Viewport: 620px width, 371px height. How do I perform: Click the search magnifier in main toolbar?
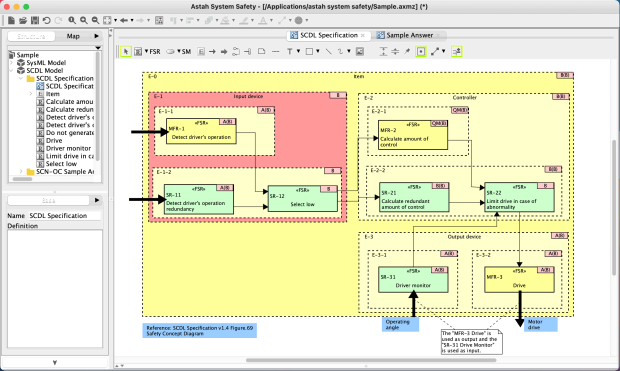[x=72, y=20]
